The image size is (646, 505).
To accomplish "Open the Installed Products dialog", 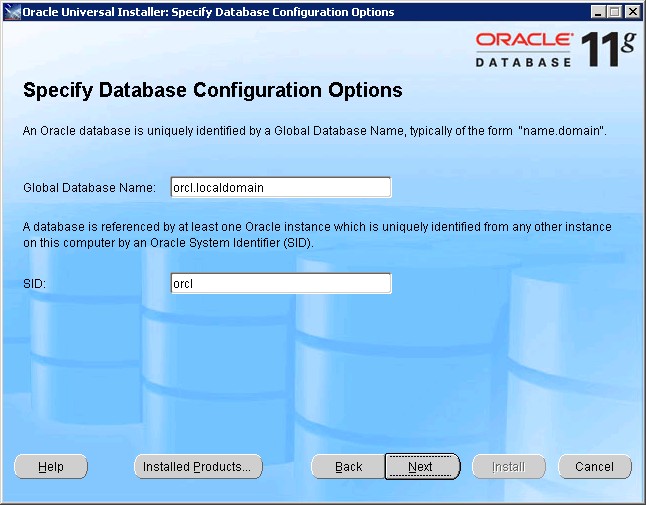I will click(x=198, y=467).
